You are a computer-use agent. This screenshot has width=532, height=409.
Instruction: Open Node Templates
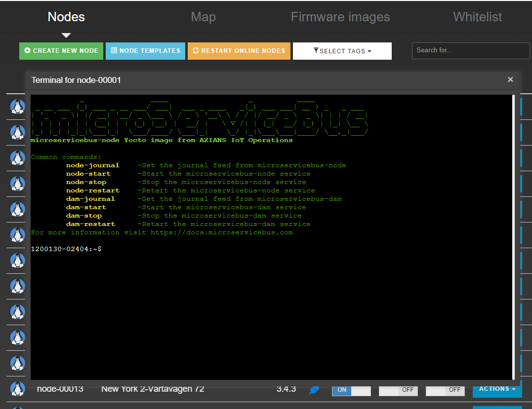(145, 51)
